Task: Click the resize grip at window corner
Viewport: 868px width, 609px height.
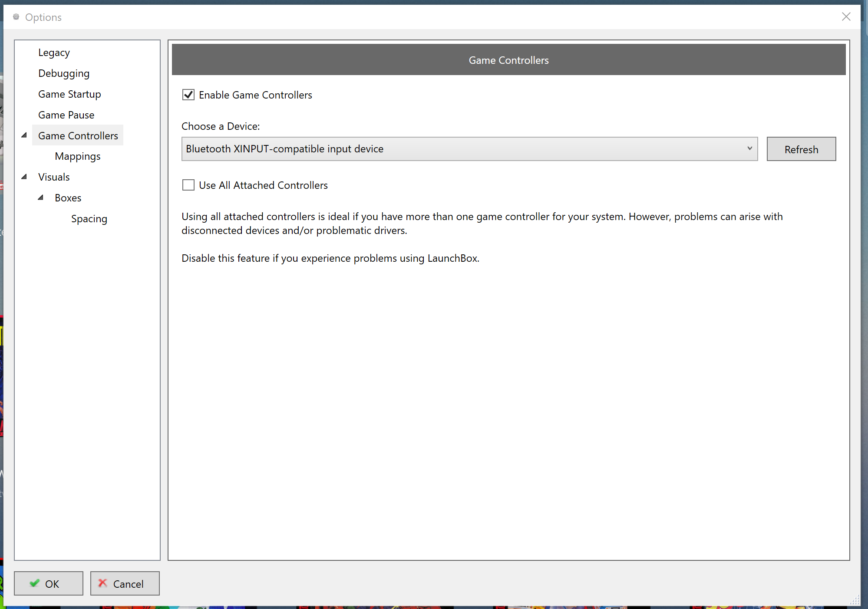Action: 855,600
